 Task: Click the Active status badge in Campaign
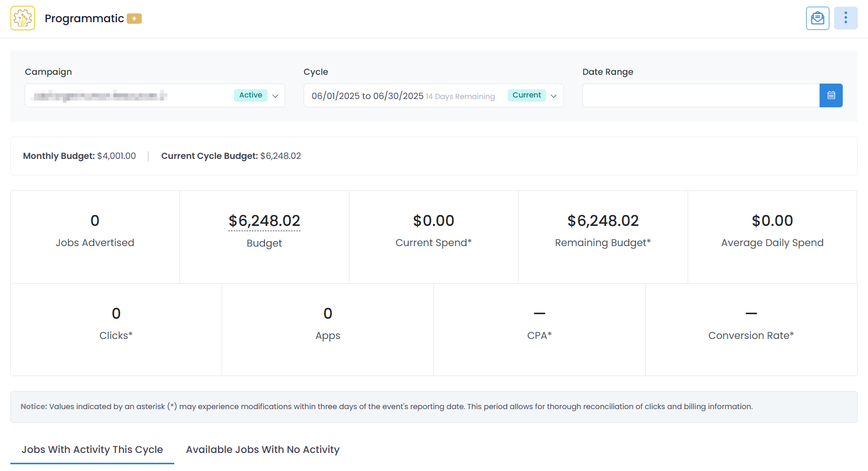(251, 95)
